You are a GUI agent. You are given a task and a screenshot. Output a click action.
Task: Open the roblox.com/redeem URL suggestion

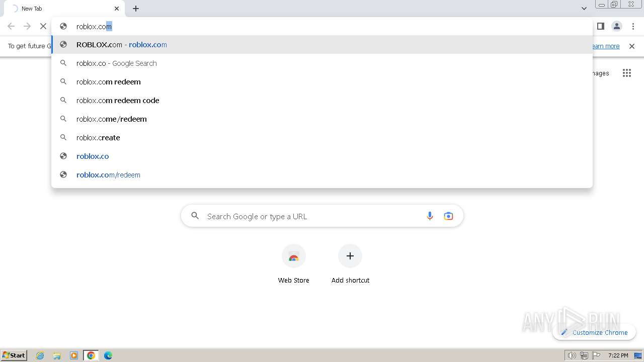[322, 175]
